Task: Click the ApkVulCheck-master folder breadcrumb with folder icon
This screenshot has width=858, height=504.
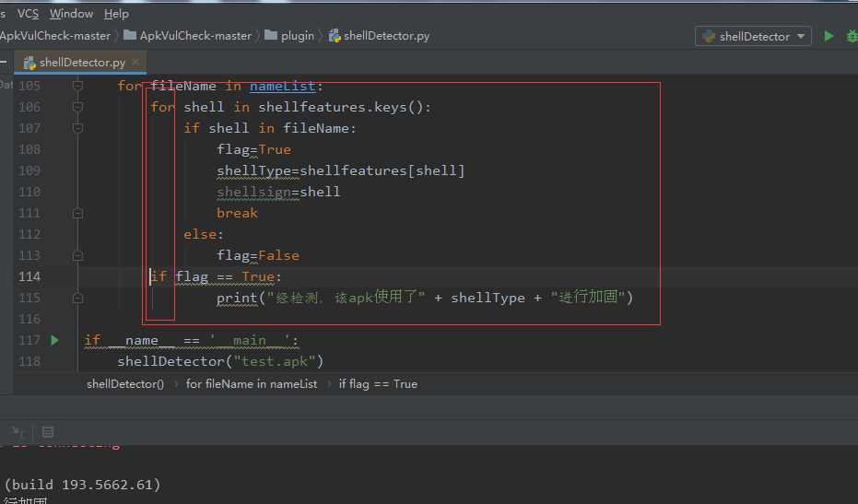Action: pos(188,36)
